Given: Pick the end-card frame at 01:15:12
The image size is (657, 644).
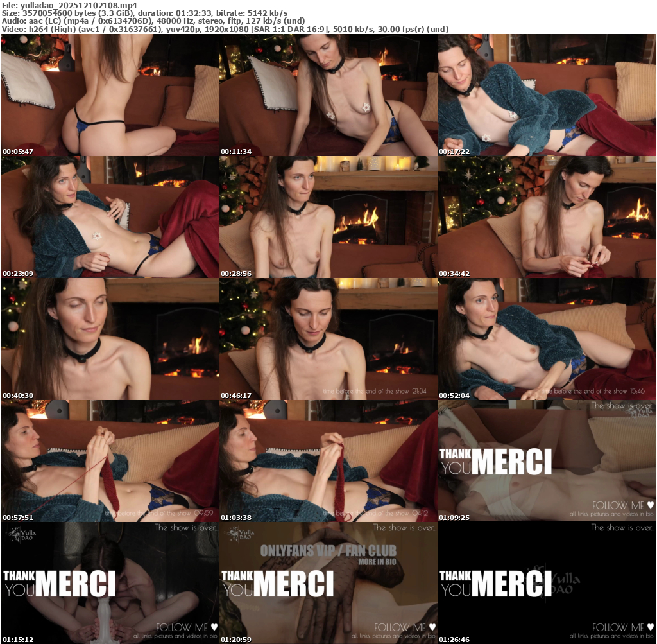Looking at the screenshot, I should click(110, 583).
